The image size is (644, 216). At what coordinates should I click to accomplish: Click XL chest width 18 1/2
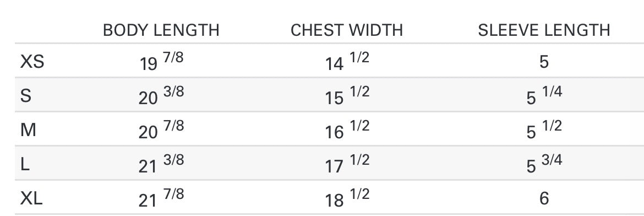347,199
